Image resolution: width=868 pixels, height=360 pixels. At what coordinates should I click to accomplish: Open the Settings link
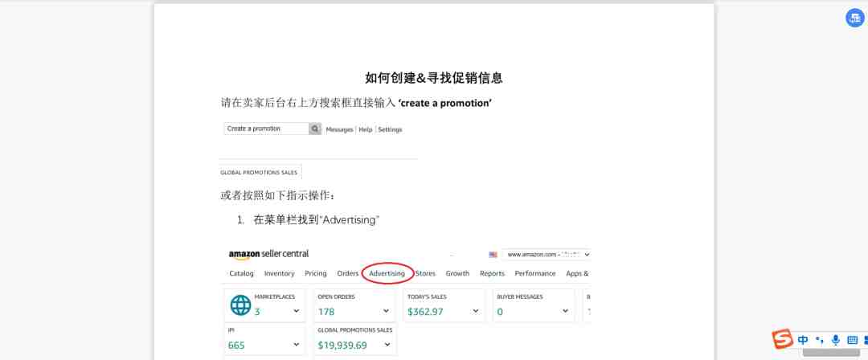[x=390, y=129]
